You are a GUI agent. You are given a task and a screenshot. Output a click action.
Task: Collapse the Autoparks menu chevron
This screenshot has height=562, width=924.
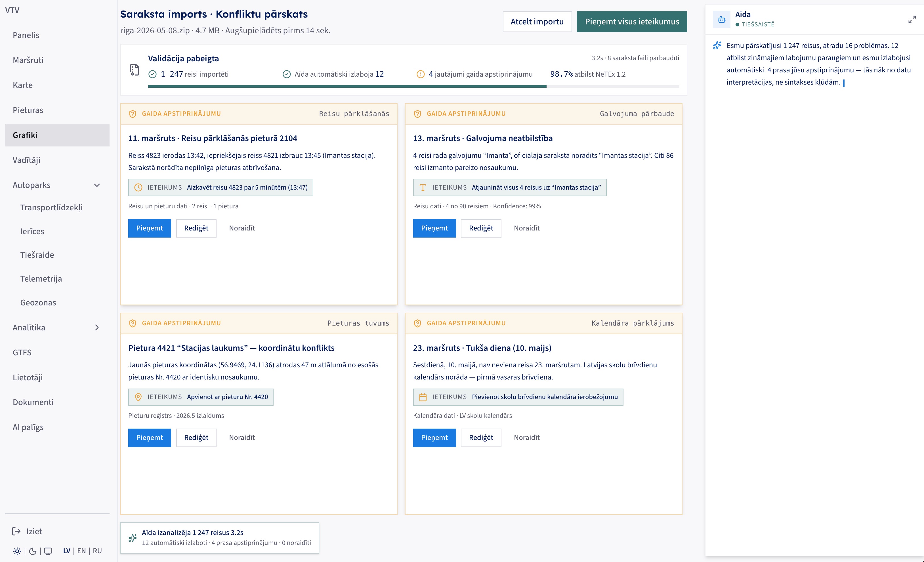(97, 185)
